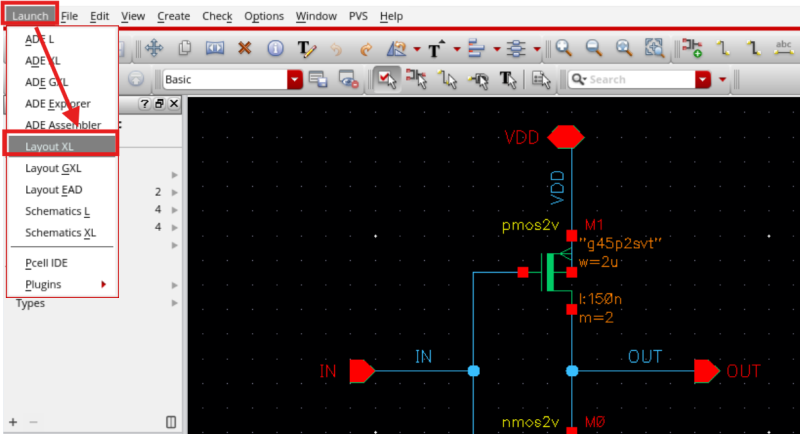Toggle the checkmark selection mode button
The image size is (800, 434).
(387, 80)
